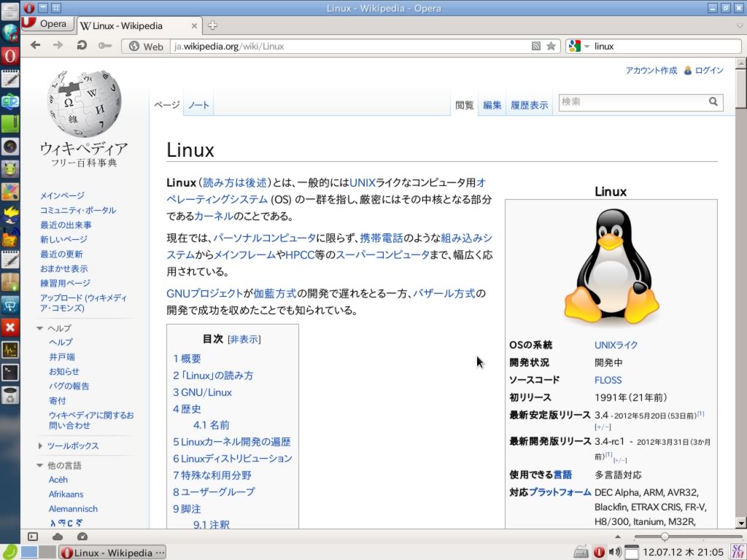
Task: Click the RSS feed icon in address bar
Action: click(x=536, y=46)
